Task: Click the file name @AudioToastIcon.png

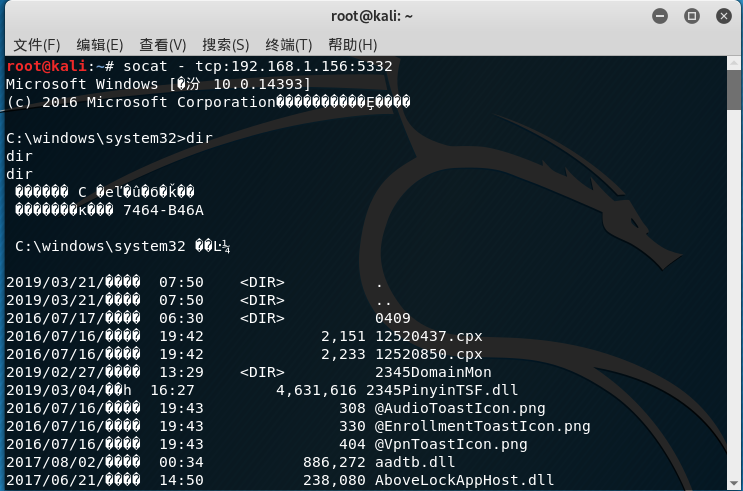Action: pyautogui.click(x=460, y=409)
